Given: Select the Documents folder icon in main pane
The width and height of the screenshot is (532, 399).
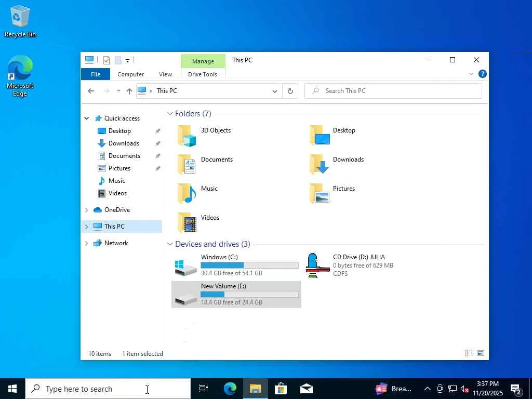Looking at the screenshot, I should coord(187,165).
